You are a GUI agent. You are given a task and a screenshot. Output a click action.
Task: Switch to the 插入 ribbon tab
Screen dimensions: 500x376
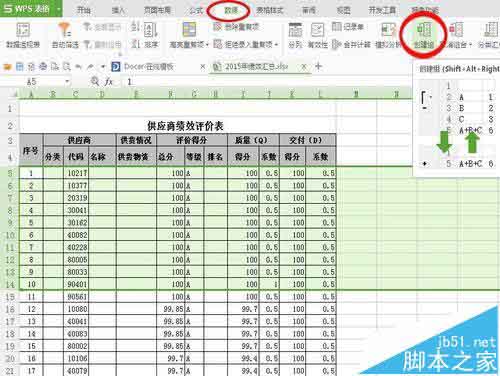pyautogui.click(x=118, y=10)
